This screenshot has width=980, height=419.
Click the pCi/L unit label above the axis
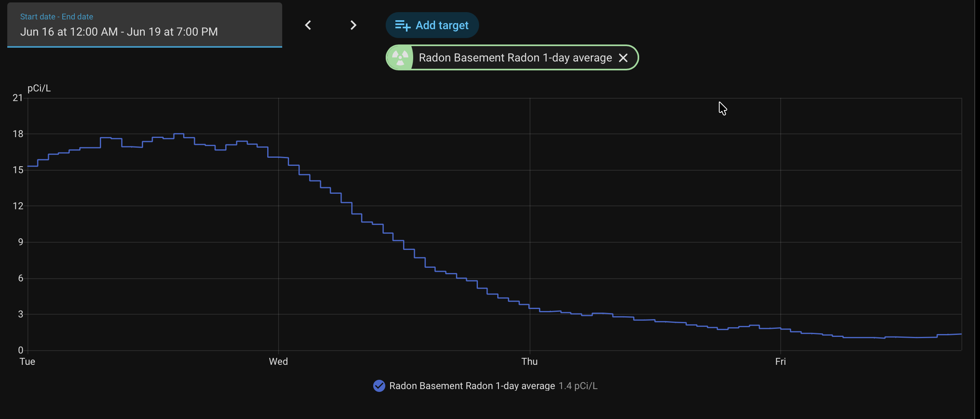tap(39, 88)
